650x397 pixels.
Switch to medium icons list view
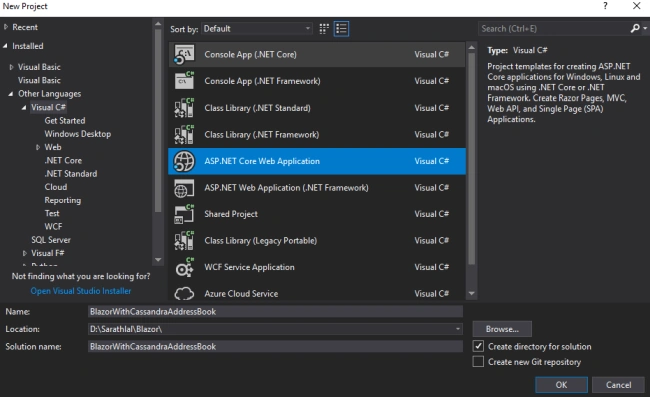click(x=341, y=29)
